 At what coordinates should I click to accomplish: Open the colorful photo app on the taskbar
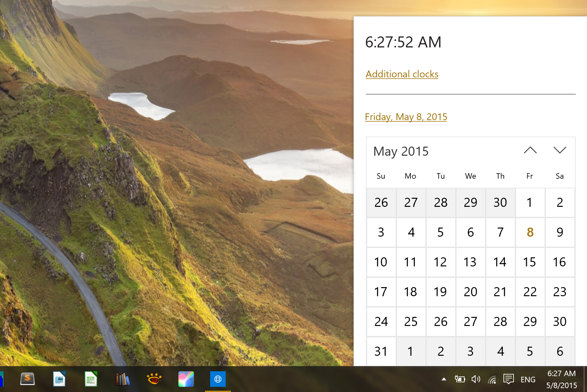coord(186,379)
